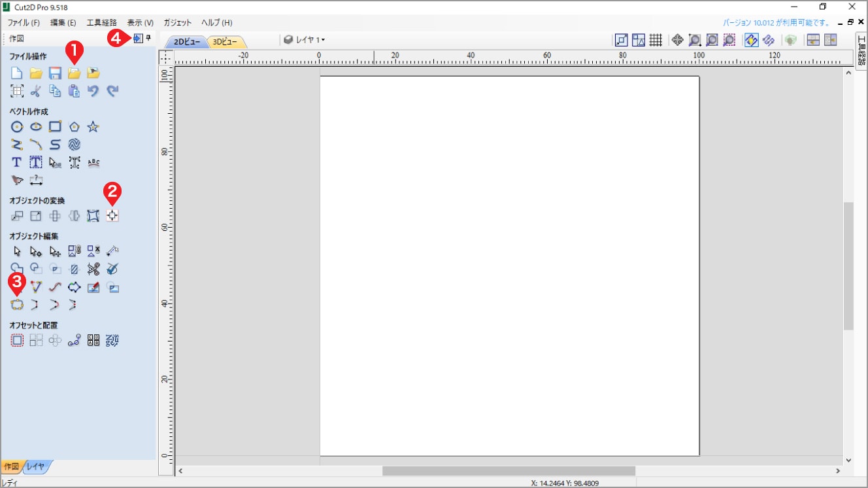The width and height of the screenshot is (868, 488).
Task: Toggle the 2D toolpath preview icon
Action: click(751, 40)
